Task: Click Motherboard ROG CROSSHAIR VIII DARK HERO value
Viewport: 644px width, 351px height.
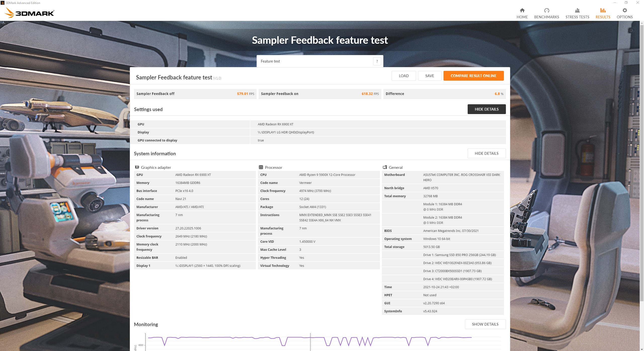Action: click(462, 177)
